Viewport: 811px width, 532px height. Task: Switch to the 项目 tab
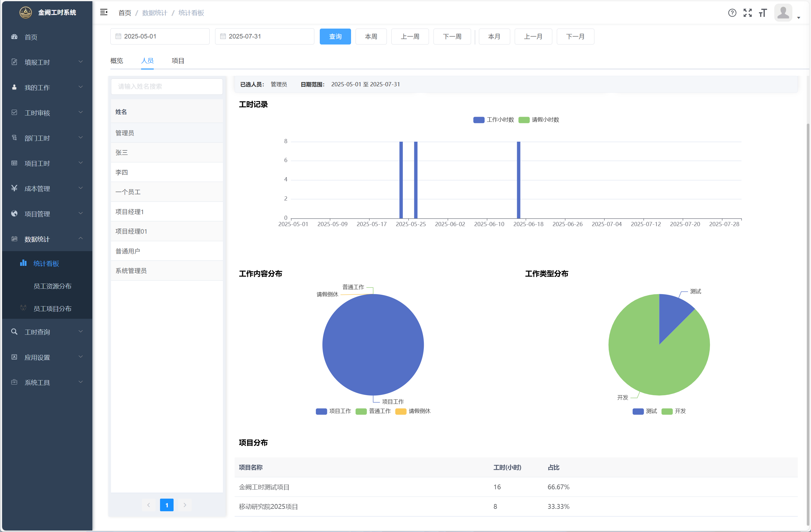tap(178, 61)
